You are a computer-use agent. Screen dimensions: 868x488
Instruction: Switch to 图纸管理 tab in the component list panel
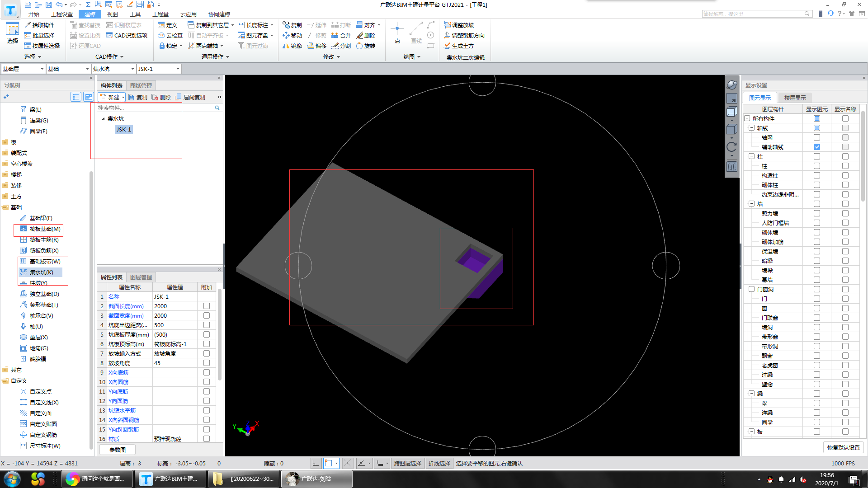141,85
